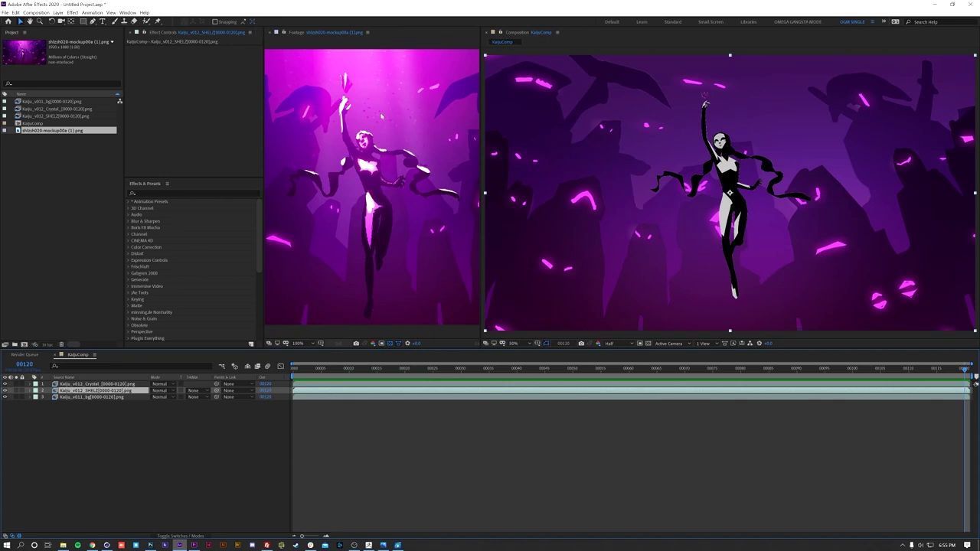The image size is (980, 551).
Task: Hide the Kaiju_v012_SHELZ layer eye
Action: [x=5, y=390]
